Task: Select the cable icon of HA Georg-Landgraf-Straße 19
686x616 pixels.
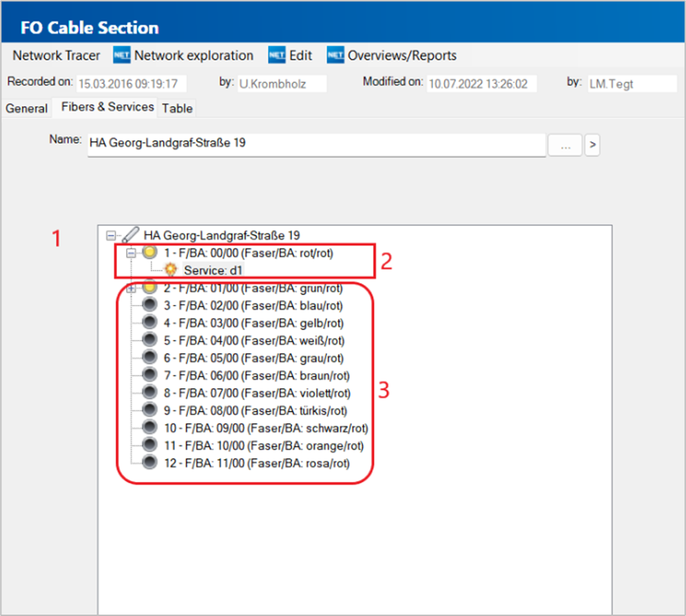Action: point(130,235)
